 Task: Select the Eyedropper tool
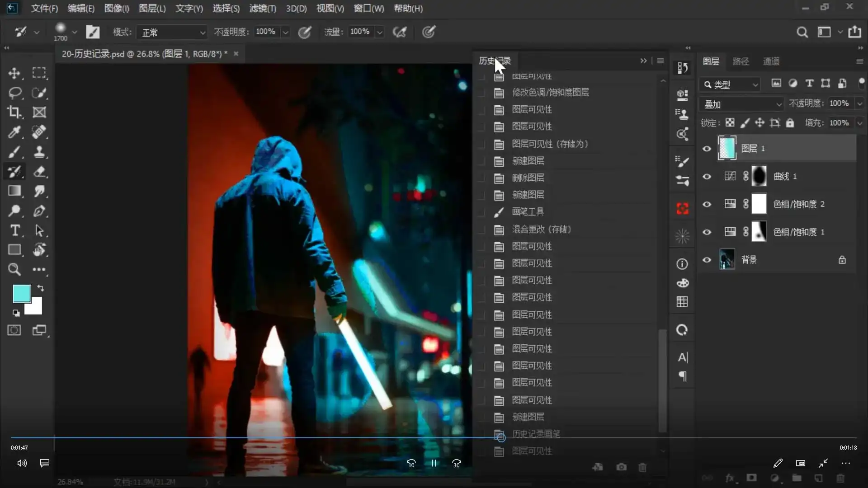(x=15, y=132)
